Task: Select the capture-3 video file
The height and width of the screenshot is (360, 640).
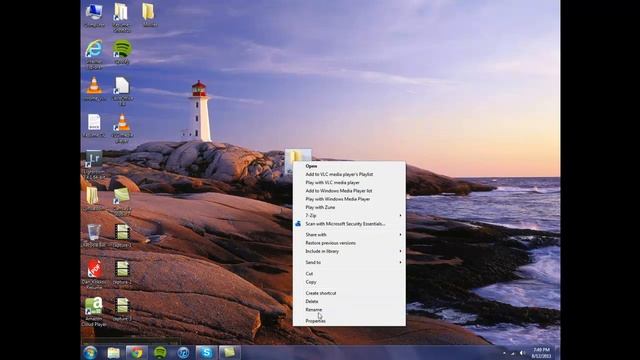Action: (x=122, y=309)
